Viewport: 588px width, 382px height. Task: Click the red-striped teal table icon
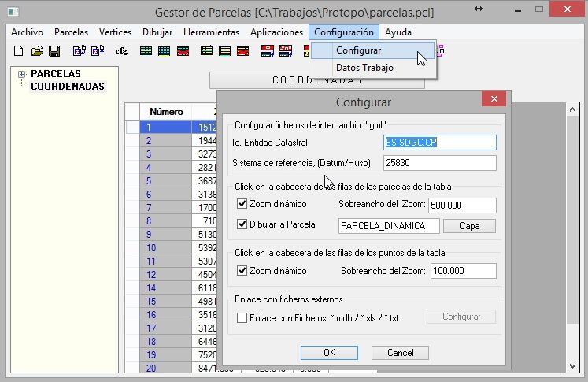(x=183, y=50)
